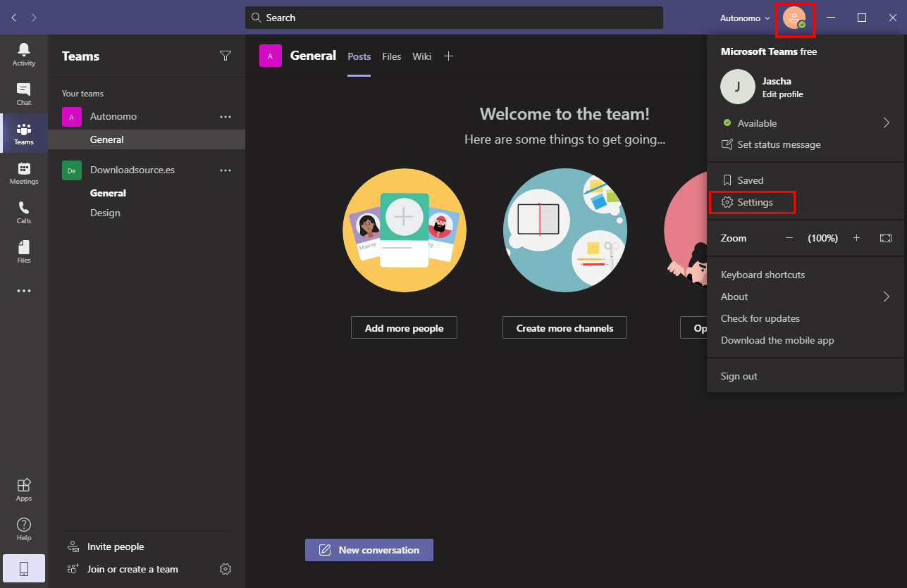Open more options for Autonomo team
Image resolution: width=907 pixels, height=588 pixels.
pos(226,117)
